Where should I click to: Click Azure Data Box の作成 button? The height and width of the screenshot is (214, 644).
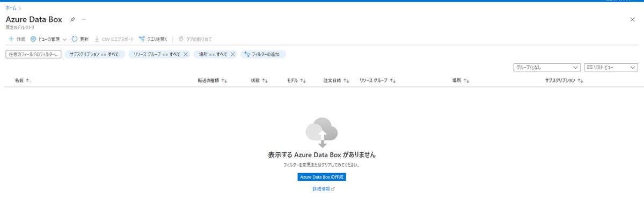[322, 177]
